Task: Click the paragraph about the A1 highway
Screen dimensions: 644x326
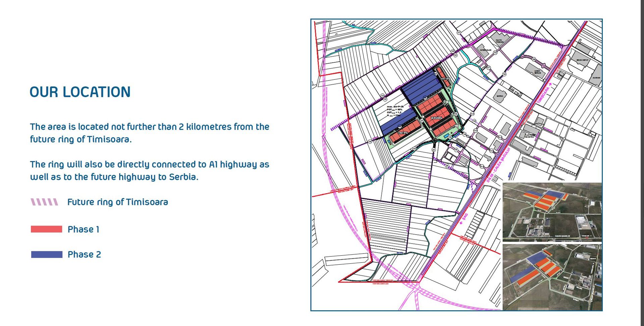Action: point(150,171)
